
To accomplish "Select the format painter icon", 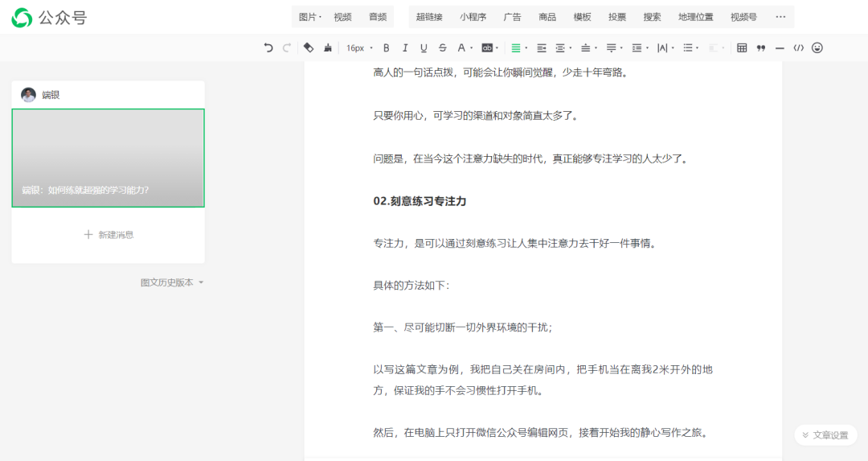I will point(327,48).
